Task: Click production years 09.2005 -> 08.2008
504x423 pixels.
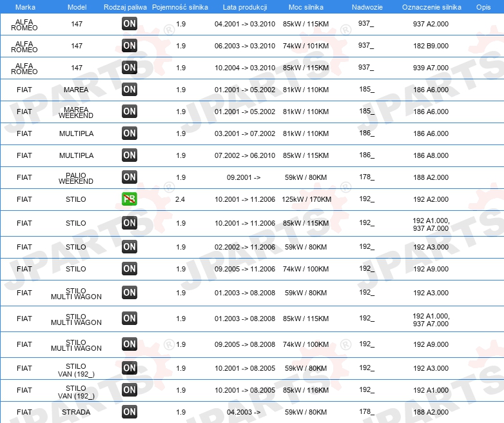Action: (245, 344)
